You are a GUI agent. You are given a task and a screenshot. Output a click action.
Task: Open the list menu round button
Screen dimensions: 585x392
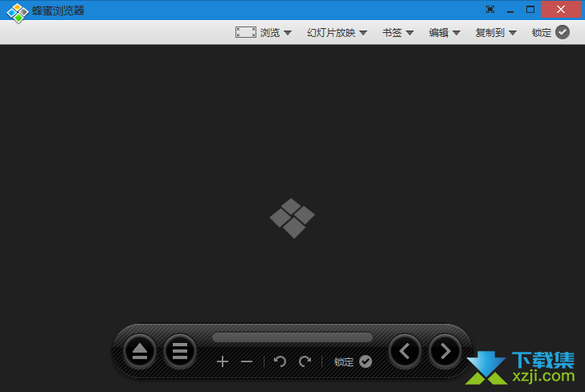180,351
